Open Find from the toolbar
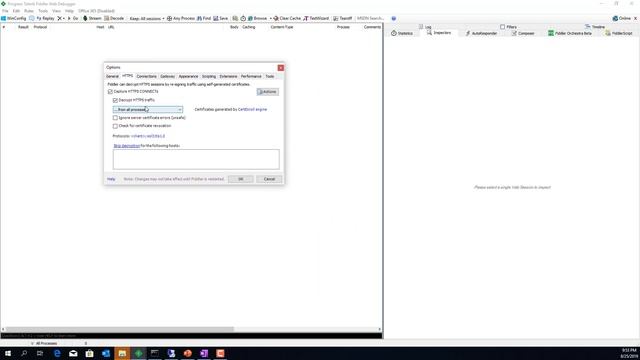The image size is (640, 360). (x=204, y=18)
